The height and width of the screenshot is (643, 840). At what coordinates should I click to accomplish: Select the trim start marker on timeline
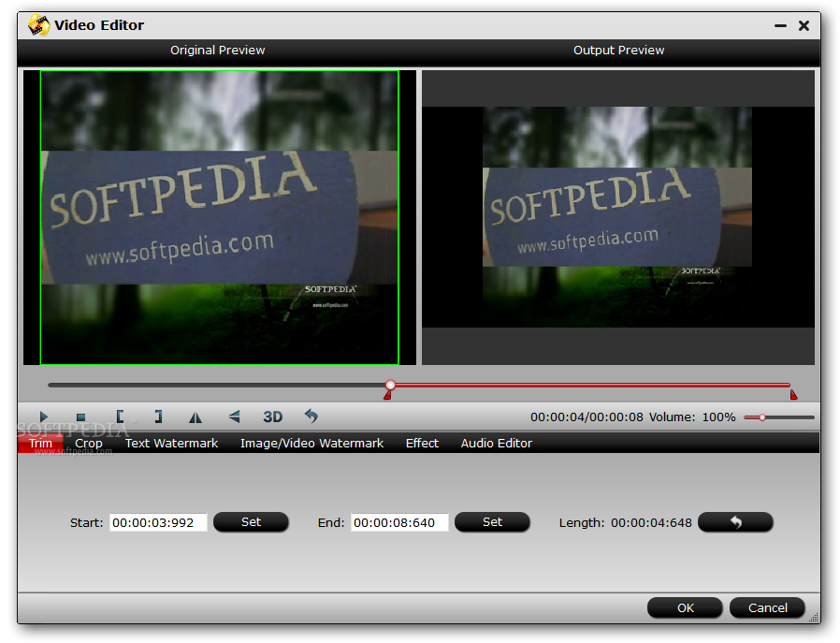tap(387, 395)
